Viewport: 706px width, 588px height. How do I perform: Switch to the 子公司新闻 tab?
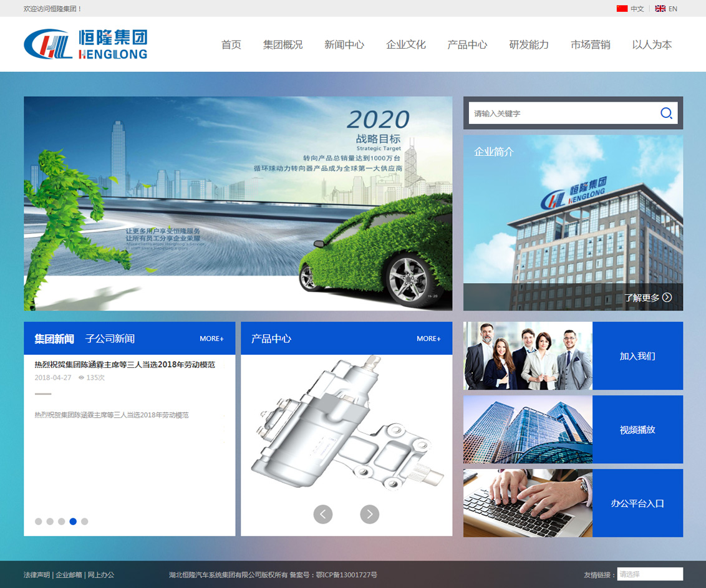tap(110, 339)
